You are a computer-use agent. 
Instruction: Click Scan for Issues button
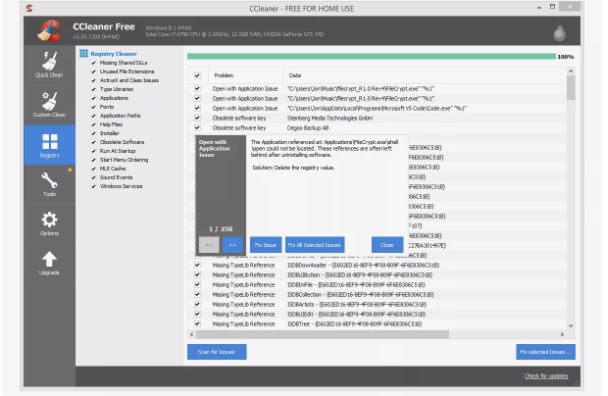point(217,352)
